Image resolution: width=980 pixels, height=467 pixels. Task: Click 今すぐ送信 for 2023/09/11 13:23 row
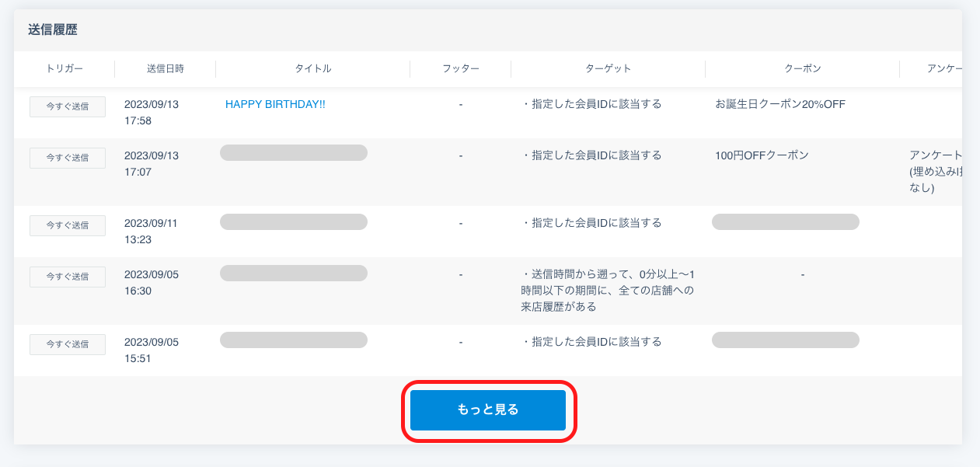(68, 225)
